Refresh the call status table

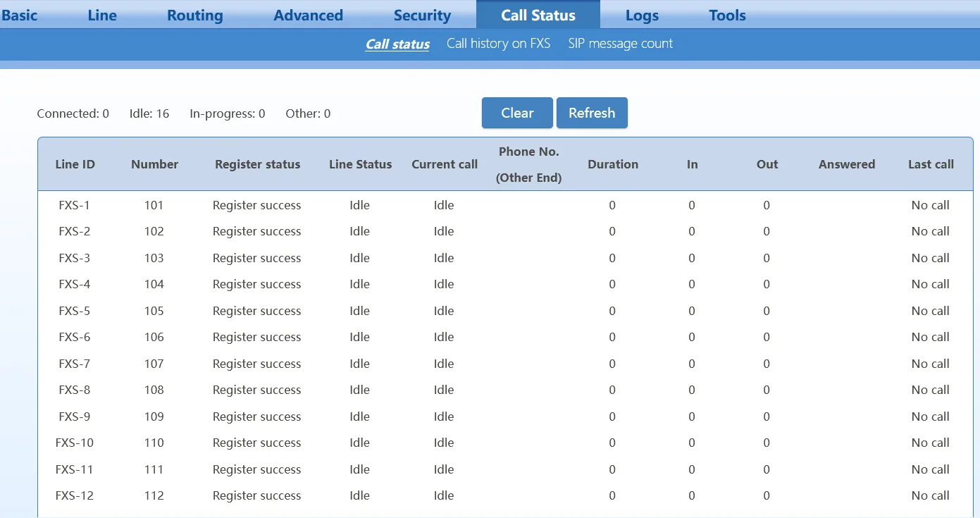(x=592, y=113)
